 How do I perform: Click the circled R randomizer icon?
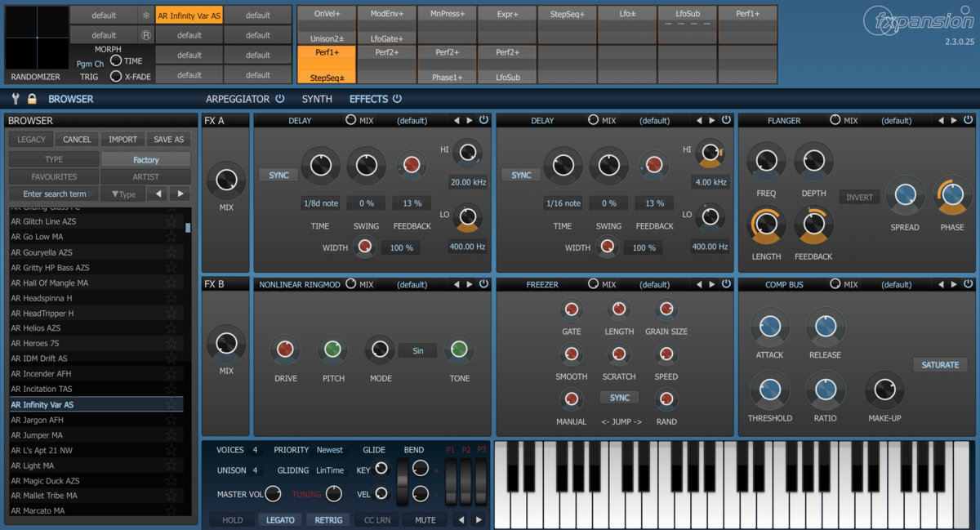145,35
